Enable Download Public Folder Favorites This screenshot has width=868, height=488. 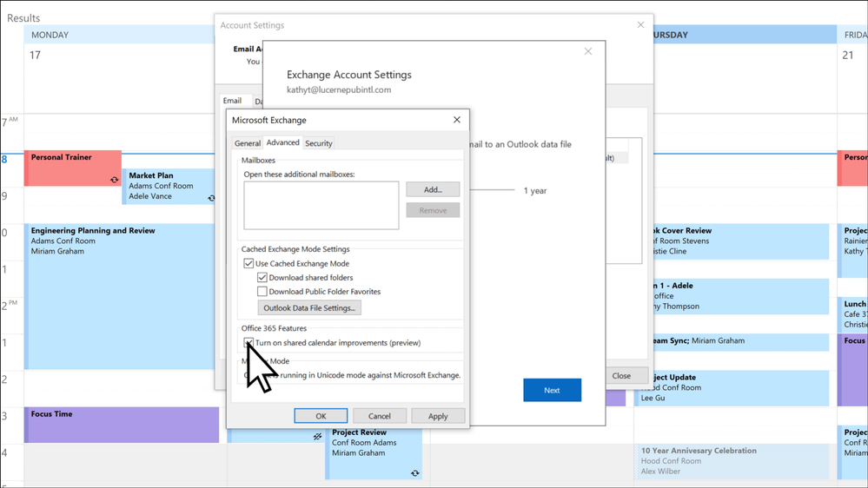[x=262, y=292]
